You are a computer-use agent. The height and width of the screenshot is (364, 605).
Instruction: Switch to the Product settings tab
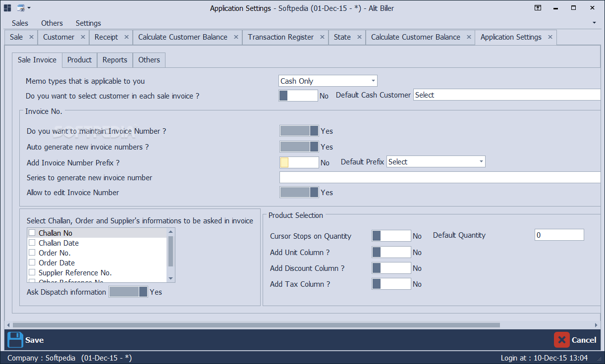point(80,60)
